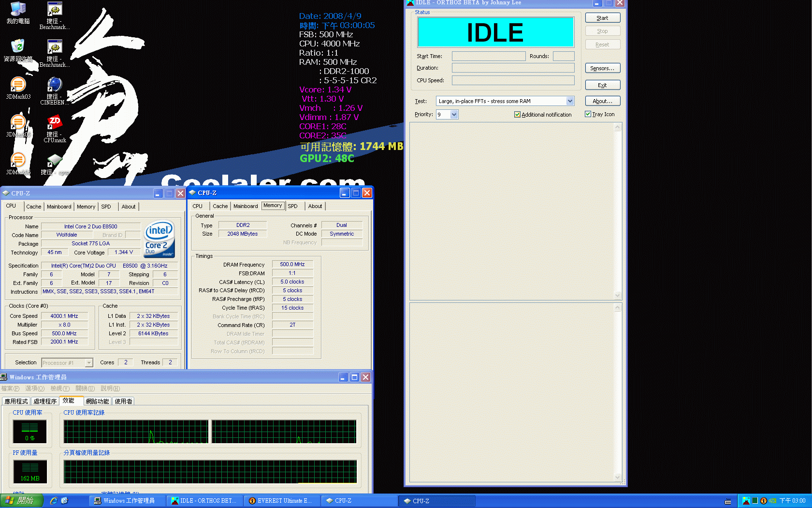The image size is (812, 508).
Task: Click the Intel Core 2 Duo logo in CPU-Z
Action: coord(159,240)
